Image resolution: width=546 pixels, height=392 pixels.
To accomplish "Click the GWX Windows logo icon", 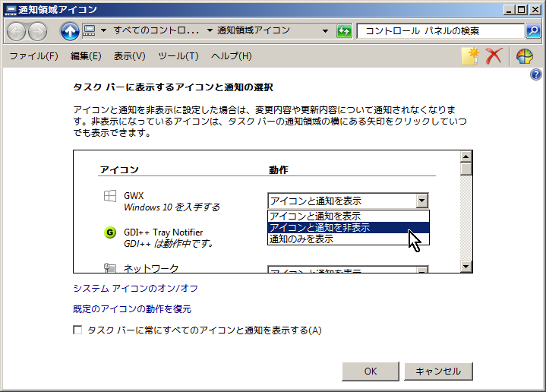I will pos(110,196).
